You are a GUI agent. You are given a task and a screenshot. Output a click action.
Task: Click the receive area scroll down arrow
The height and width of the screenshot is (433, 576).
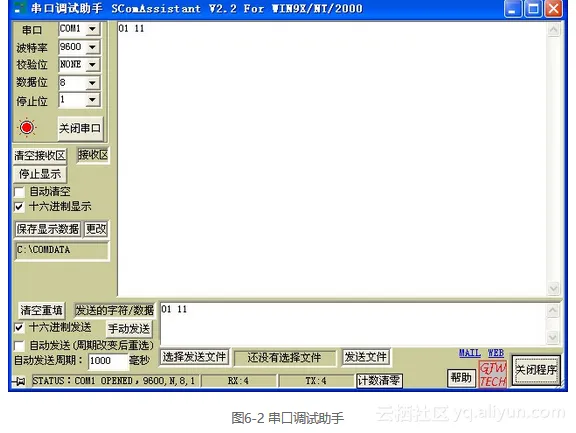point(554,288)
